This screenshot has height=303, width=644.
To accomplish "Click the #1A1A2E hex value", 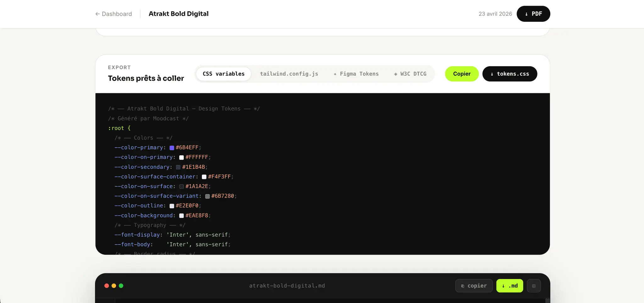I will click(197, 186).
